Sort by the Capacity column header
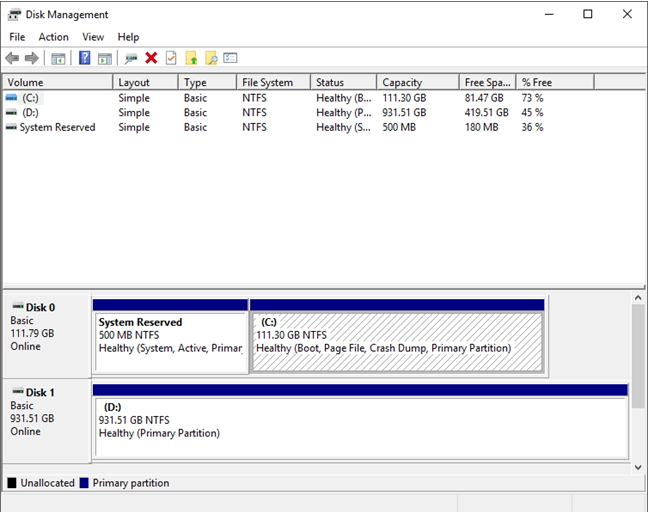The height and width of the screenshot is (512, 650). pyautogui.click(x=418, y=82)
